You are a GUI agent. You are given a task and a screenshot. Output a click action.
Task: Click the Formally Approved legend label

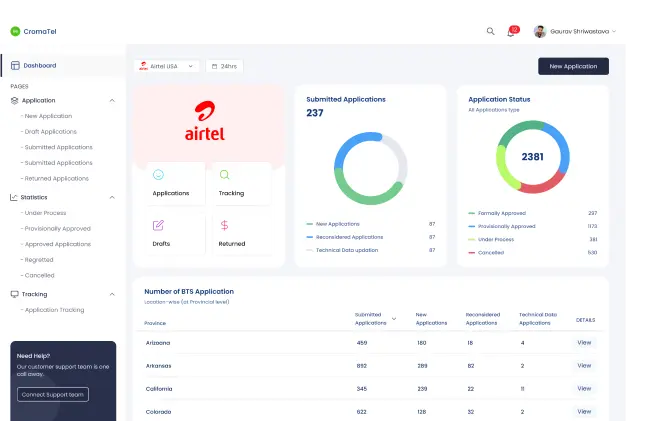pyautogui.click(x=502, y=213)
